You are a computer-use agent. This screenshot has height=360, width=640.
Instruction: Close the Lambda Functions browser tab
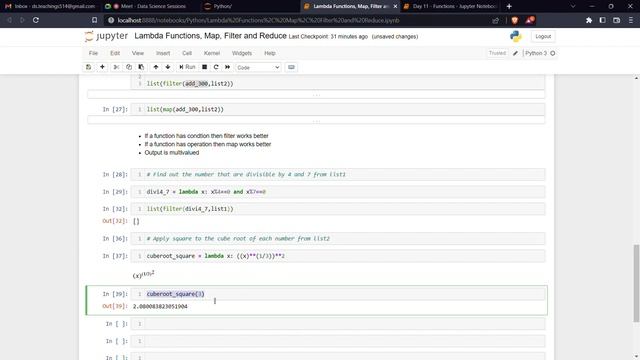pyautogui.click(x=395, y=7)
